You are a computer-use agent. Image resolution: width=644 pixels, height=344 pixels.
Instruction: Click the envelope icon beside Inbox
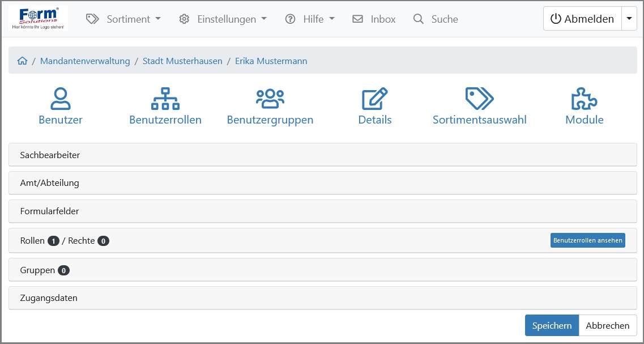click(358, 19)
